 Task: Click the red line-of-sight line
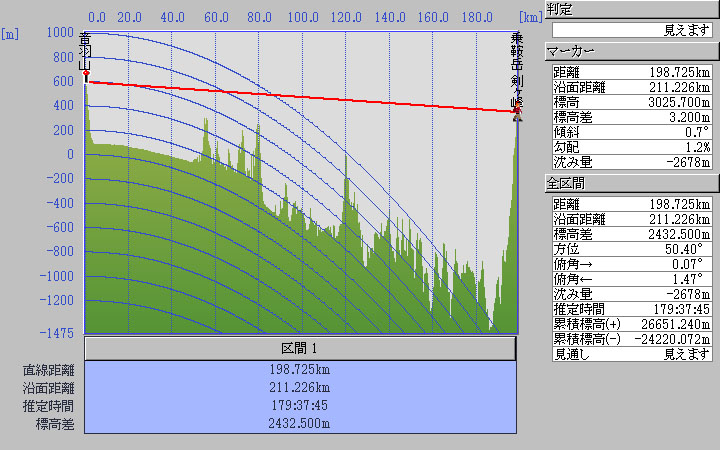300,96
